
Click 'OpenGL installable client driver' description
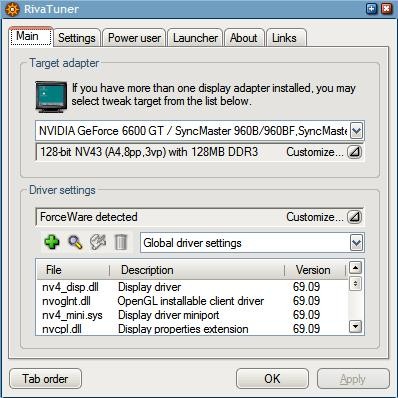point(191,301)
